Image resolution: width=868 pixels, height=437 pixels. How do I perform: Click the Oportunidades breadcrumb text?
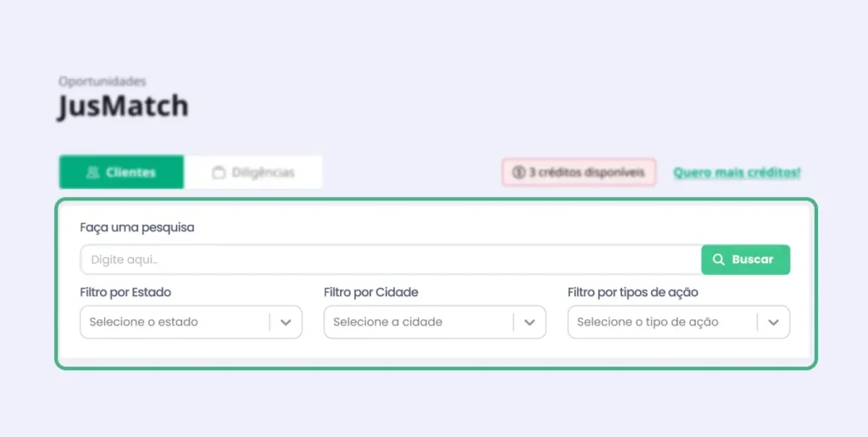pyautogui.click(x=103, y=81)
